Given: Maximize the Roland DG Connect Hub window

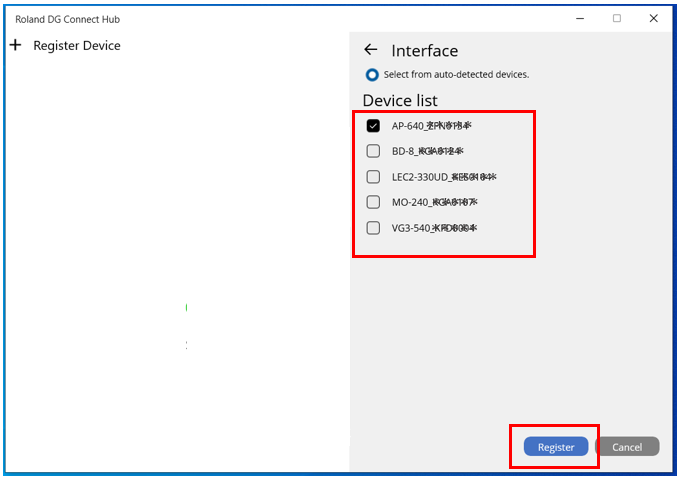Looking at the screenshot, I should pyautogui.click(x=617, y=18).
